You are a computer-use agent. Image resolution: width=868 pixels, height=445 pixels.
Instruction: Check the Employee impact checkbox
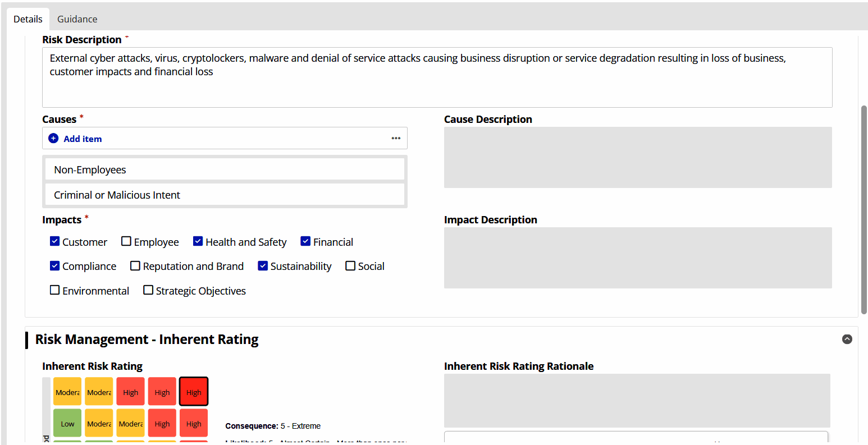click(126, 241)
